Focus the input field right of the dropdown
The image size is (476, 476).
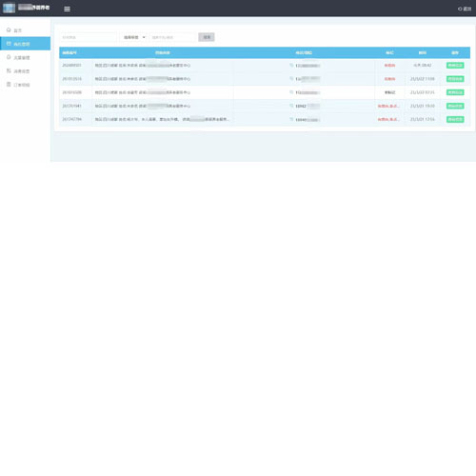click(x=172, y=37)
